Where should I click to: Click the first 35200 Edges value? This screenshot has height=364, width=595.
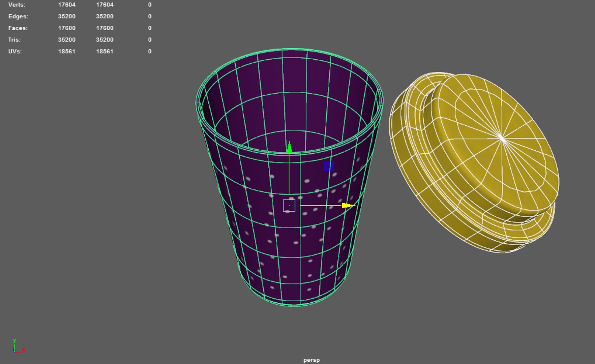pos(67,16)
